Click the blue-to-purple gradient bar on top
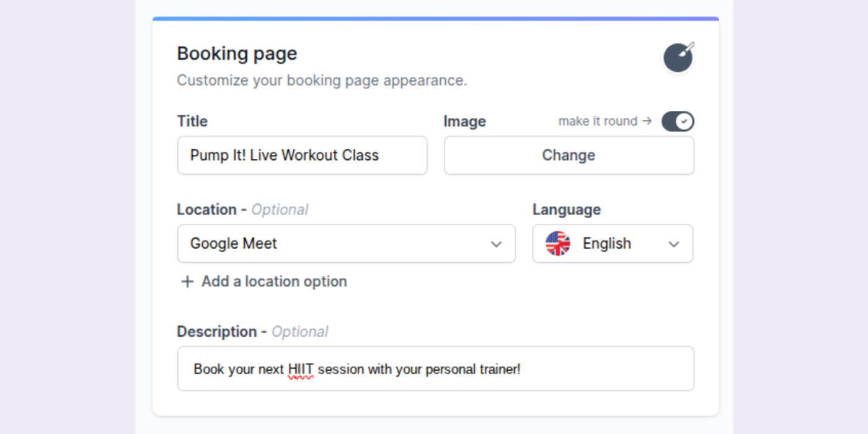868x434 pixels. (434, 19)
